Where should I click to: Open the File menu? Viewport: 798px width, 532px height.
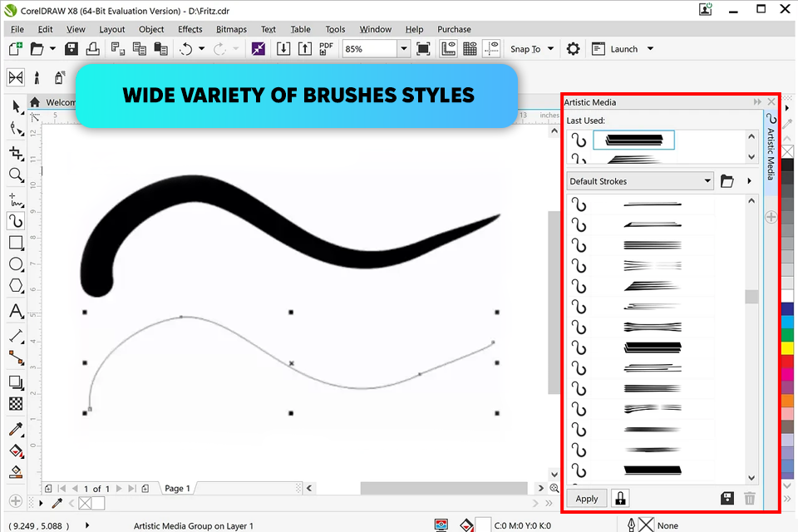[x=17, y=29]
